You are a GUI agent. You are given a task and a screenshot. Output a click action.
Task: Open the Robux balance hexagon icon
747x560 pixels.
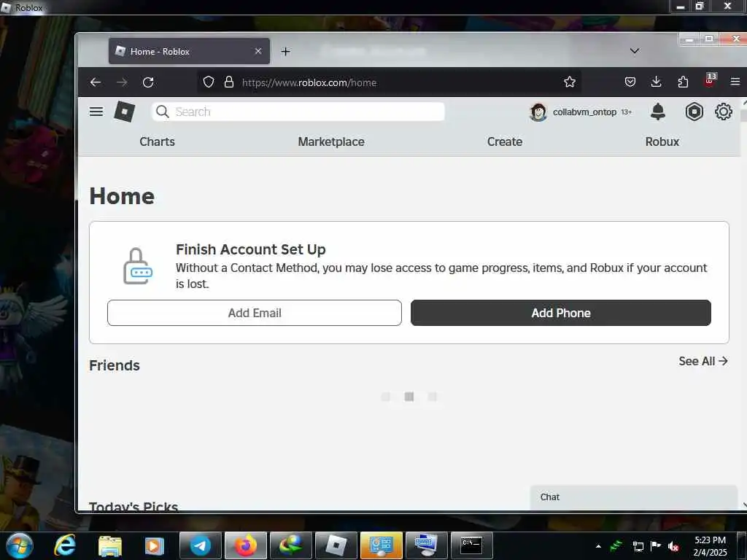point(694,112)
